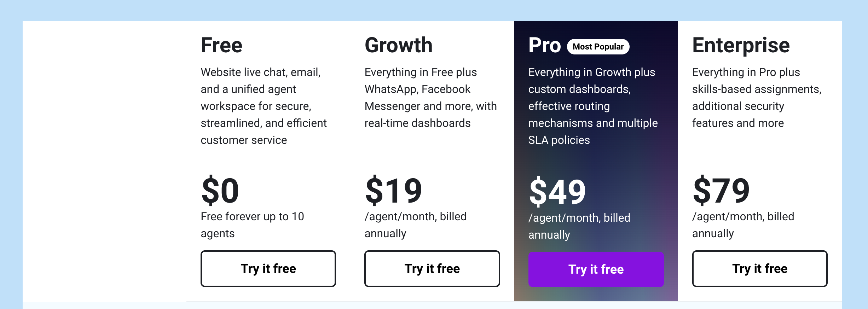Select the Free plan heading
The image size is (868, 309).
[x=221, y=45]
